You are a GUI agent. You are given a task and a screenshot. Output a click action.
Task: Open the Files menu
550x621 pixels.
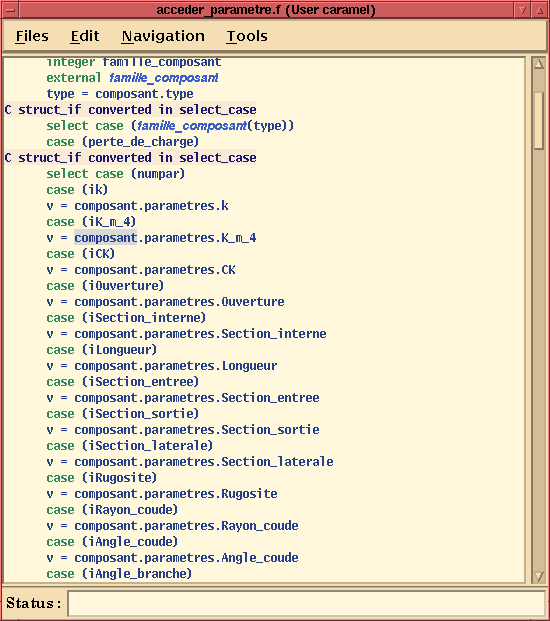tap(32, 36)
